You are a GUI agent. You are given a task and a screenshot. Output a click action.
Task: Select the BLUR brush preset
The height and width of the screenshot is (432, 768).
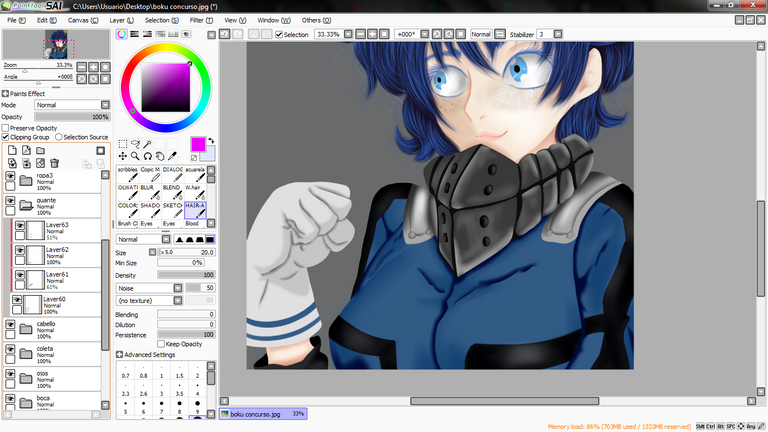coord(150,192)
